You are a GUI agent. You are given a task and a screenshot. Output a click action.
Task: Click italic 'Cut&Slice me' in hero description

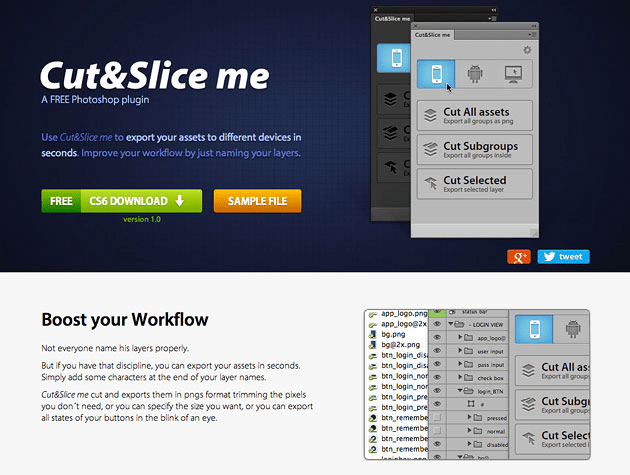click(x=86, y=137)
